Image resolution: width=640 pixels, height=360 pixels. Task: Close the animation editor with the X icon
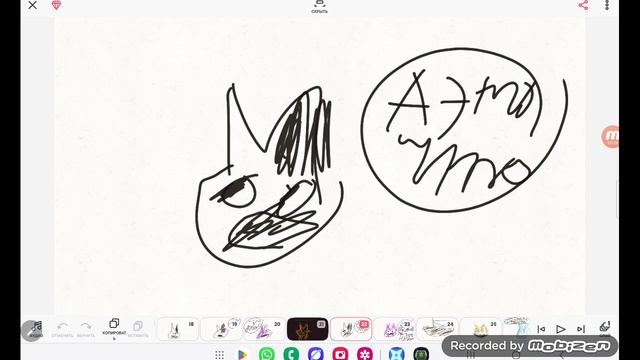point(32,5)
